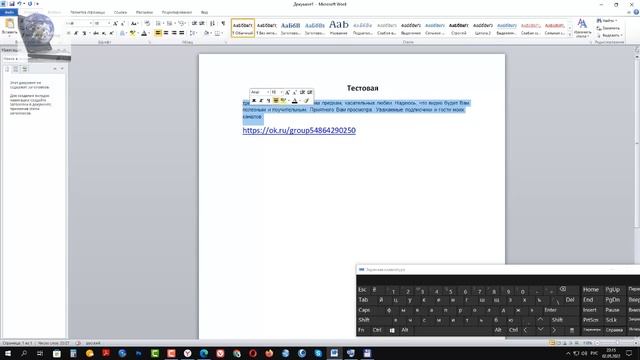Enable justify alignment in the ribbon
Viewport: 640px width, 360px height.
[182, 33]
